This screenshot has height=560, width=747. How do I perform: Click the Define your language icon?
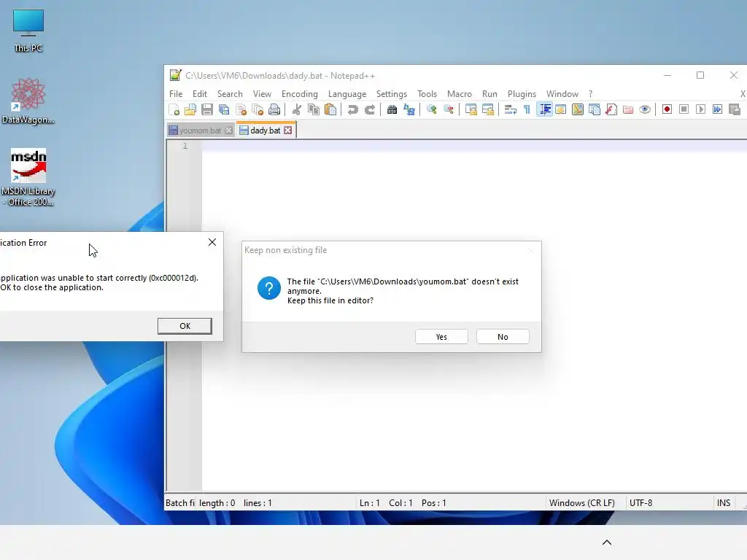pos(561,109)
